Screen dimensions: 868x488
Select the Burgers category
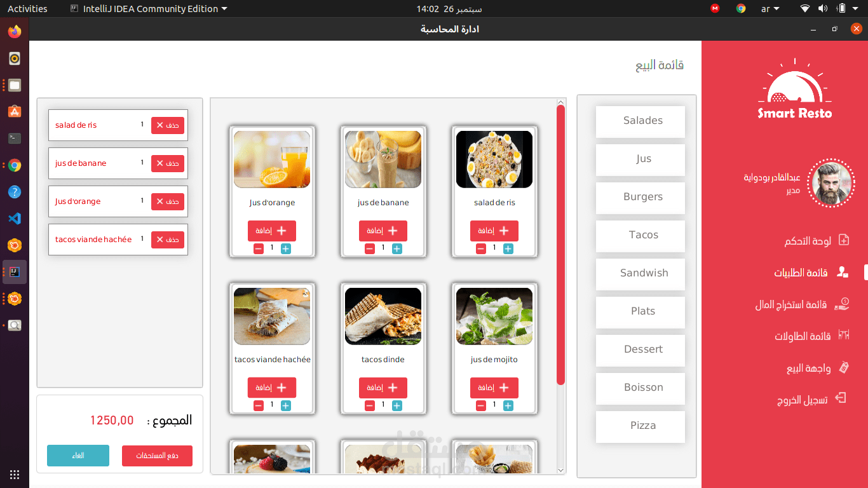click(x=641, y=197)
